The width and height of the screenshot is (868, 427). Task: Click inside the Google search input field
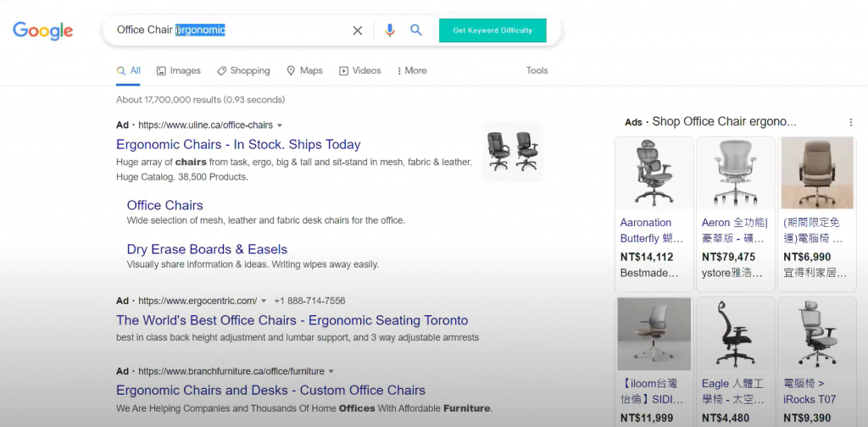click(x=254, y=30)
